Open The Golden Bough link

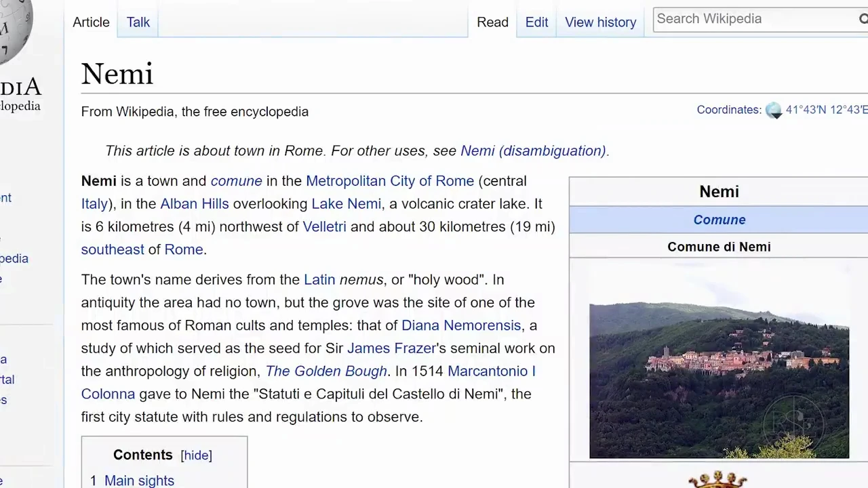click(x=326, y=371)
